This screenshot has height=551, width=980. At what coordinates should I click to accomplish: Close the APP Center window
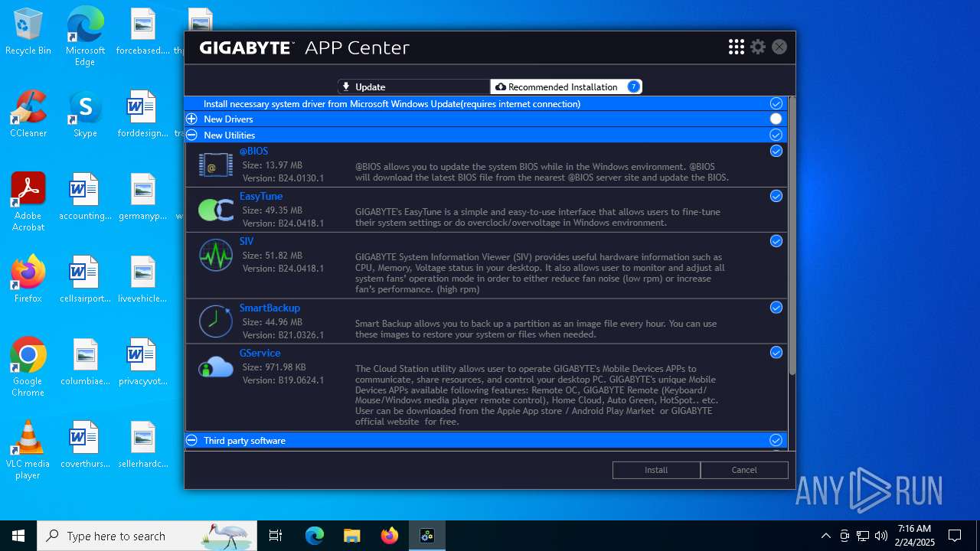click(779, 47)
